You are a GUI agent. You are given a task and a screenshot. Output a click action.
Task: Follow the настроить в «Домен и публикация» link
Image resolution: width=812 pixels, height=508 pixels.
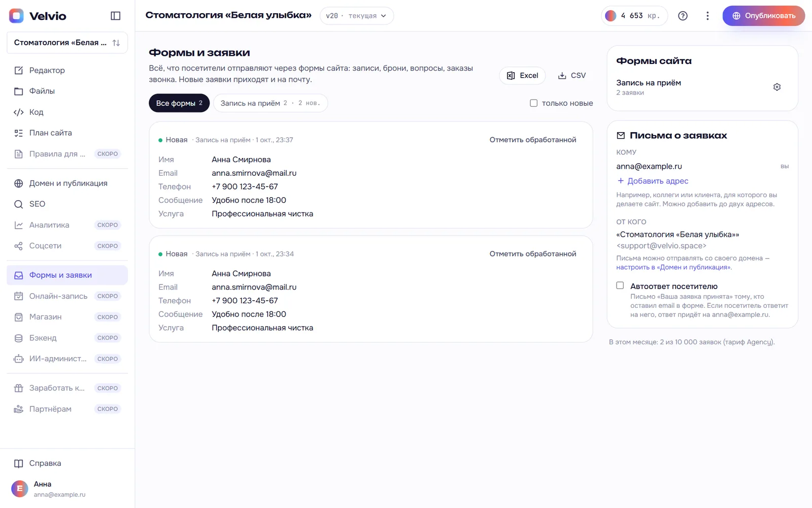(674, 267)
